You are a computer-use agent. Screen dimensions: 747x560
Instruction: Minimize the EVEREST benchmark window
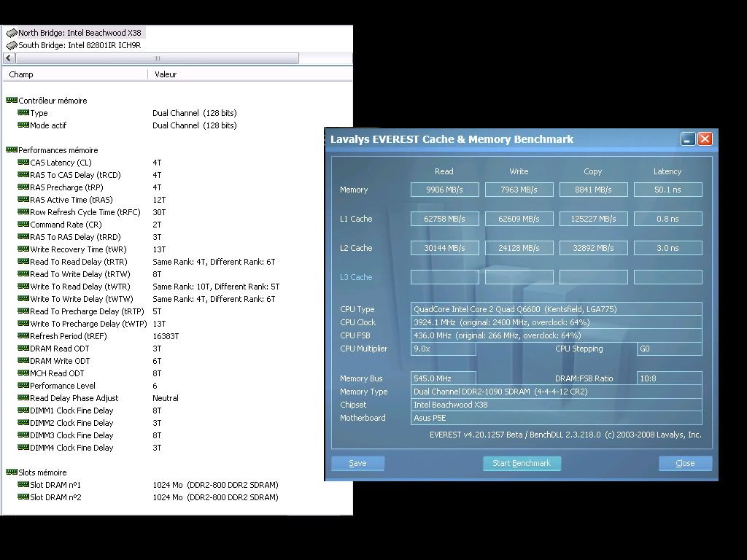tap(688, 139)
